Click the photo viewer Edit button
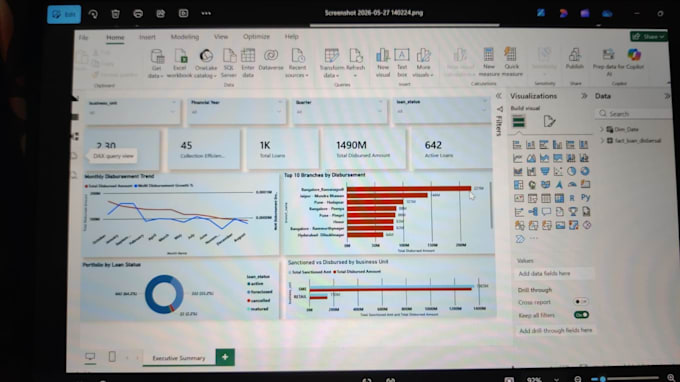The image size is (680, 382). 64,14
